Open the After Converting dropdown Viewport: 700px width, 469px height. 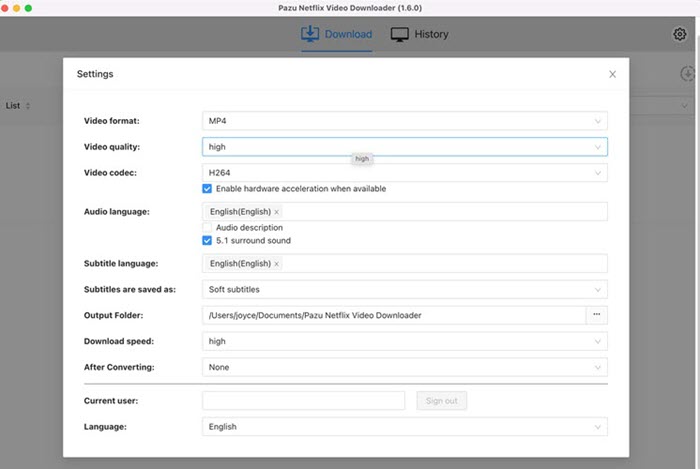404,367
